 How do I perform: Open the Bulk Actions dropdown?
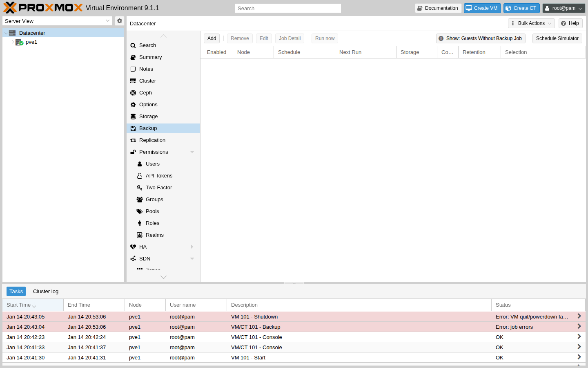click(x=530, y=23)
